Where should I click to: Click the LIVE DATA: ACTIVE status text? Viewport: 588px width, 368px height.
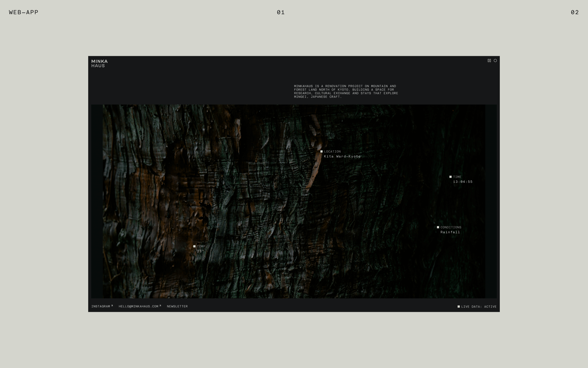coord(479,307)
